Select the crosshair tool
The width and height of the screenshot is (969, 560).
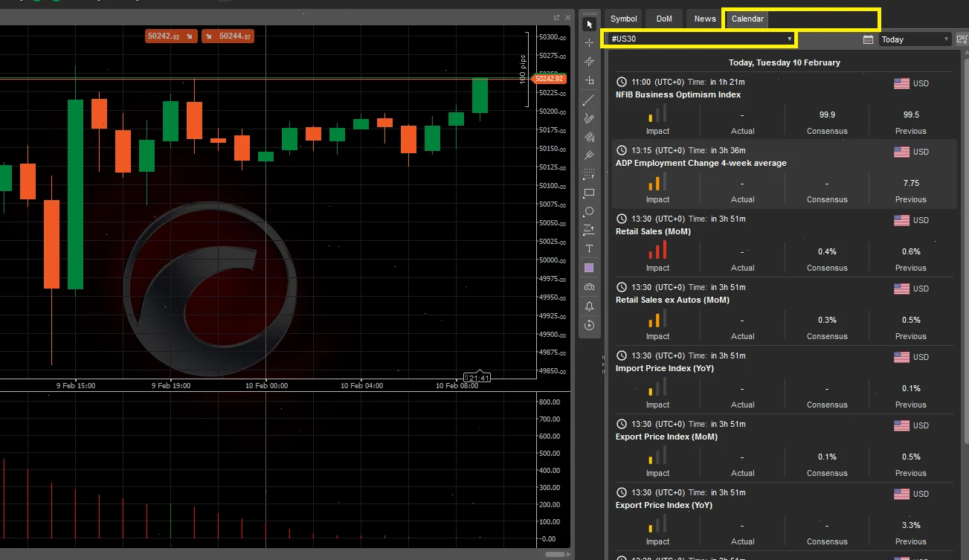(589, 44)
